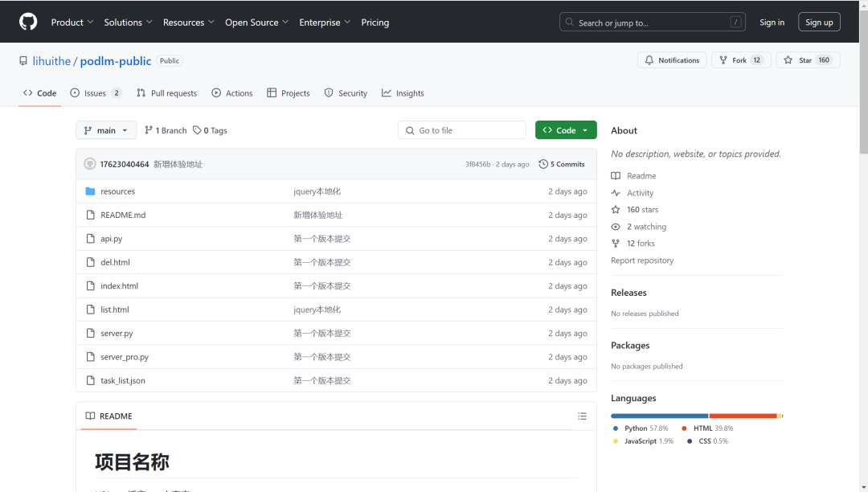This screenshot has height=492, width=868.
Task: Switch to the Projects tab
Action: (x=288, y=93)
